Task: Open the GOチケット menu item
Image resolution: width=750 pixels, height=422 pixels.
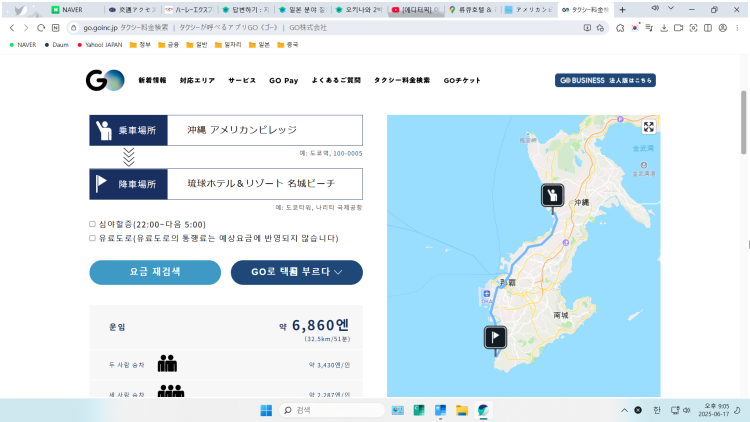Action: 462,80
